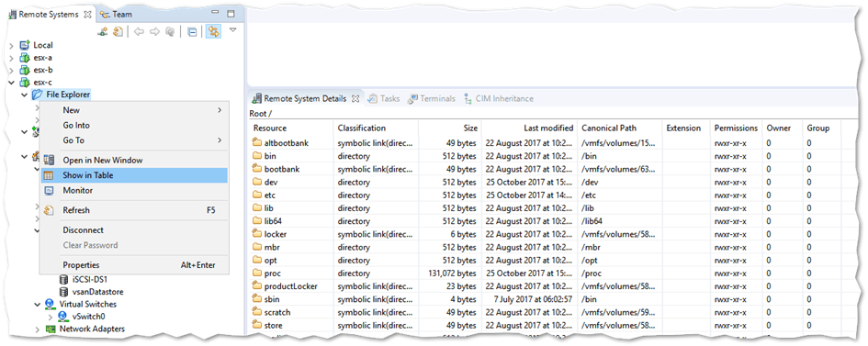This screenshot has height=346, width=868.
Task: Click the Virtual Switches icon
Action: click(x=51, y=304)
